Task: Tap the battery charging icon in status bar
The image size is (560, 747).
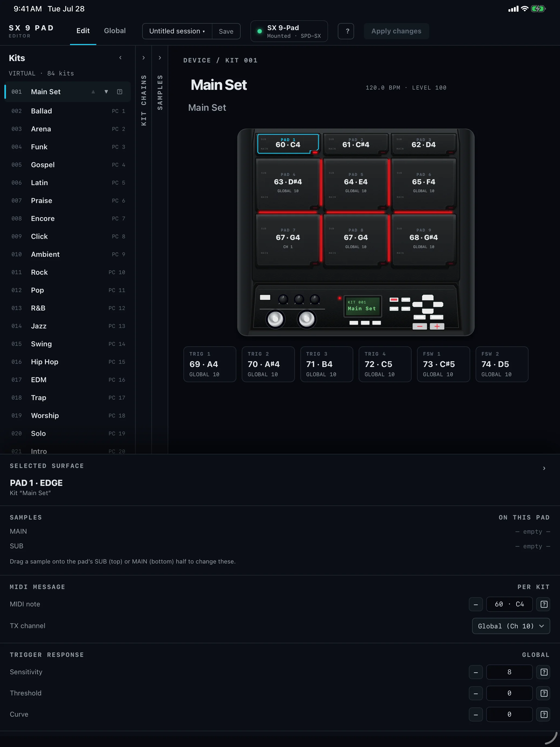Action: tap(538, 9)
